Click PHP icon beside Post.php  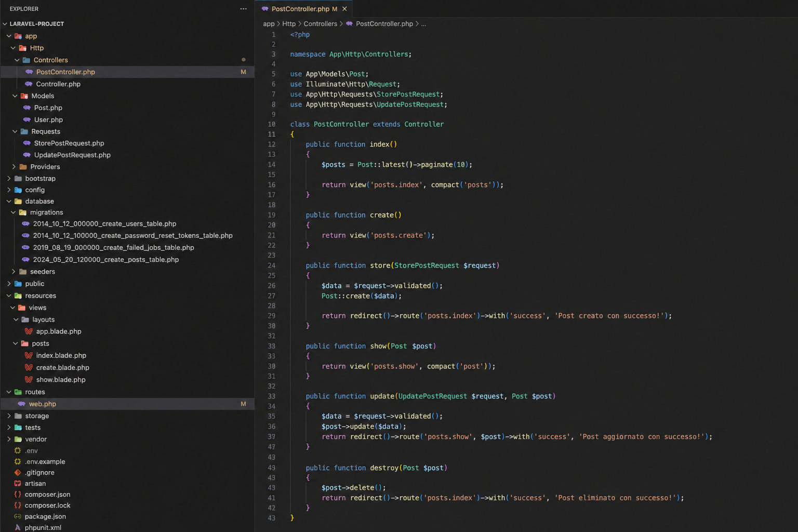pyautogui.click(x=27, y=108)
